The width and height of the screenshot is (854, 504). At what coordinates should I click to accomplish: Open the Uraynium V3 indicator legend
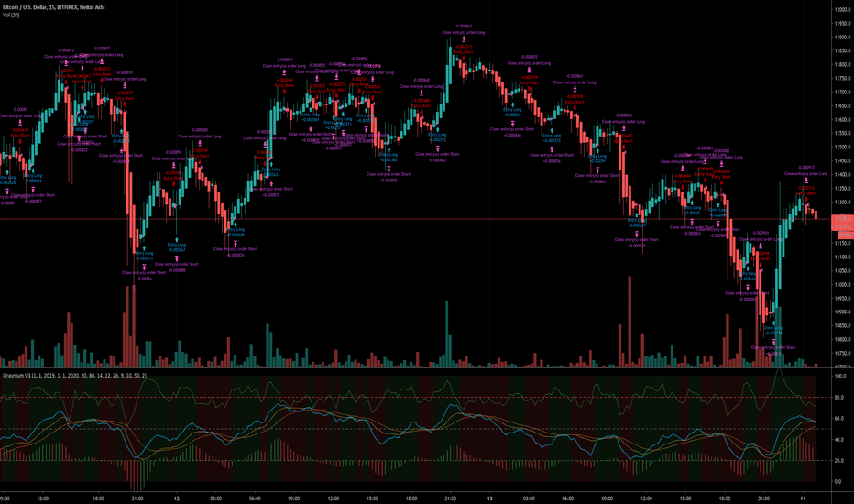74,376
